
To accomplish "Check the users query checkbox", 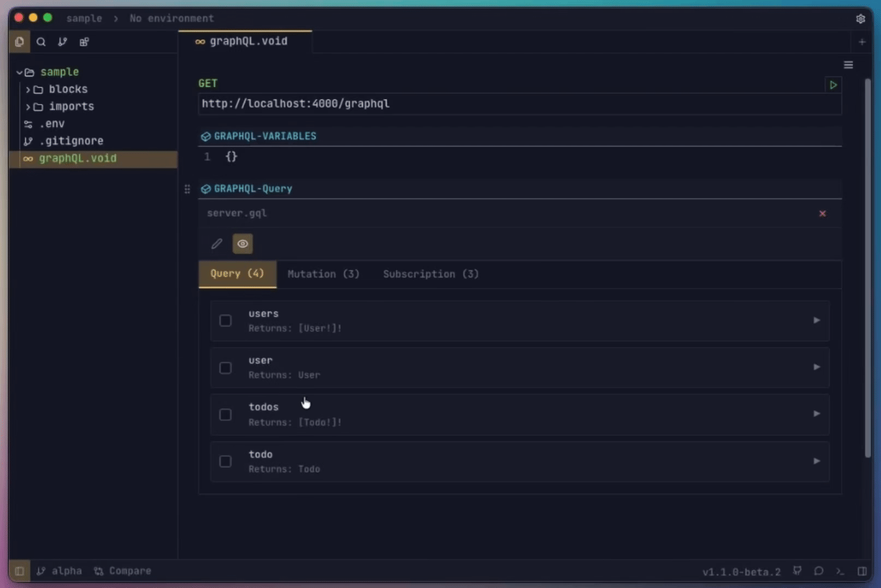I will pyautogui.click(x=225, y=320).
